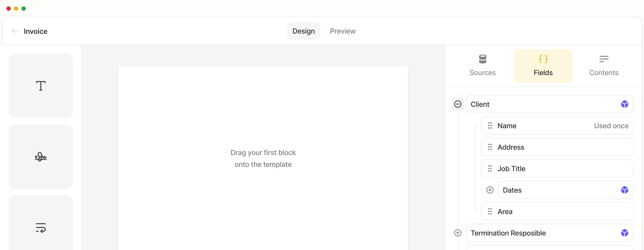Select the line break block tool

pos(41,227)
